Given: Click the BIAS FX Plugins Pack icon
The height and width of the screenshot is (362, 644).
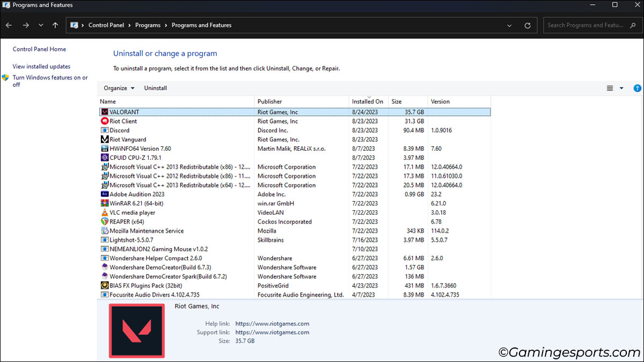Looking at the screenshot, I should click(105, 285).
